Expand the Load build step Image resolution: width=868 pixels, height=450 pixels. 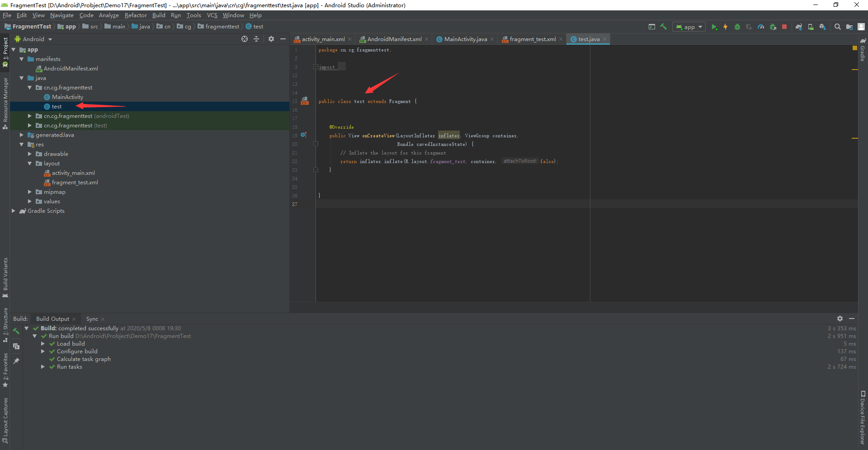(x=43, y=344)
